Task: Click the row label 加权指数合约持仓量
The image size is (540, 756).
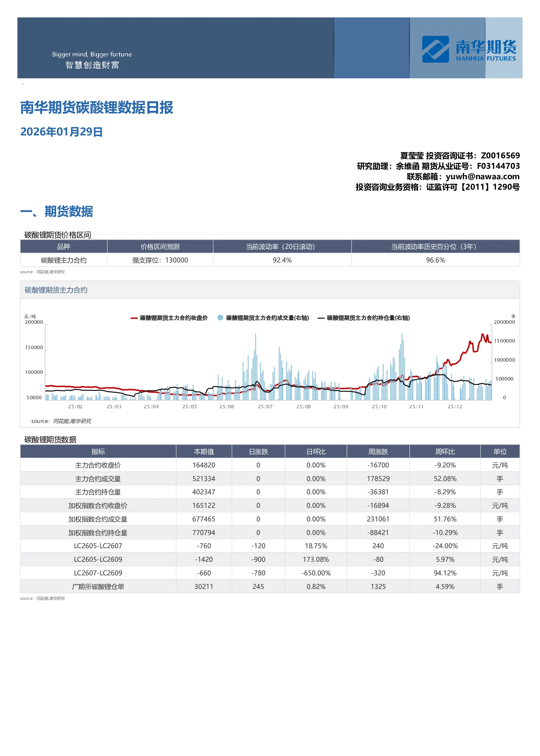Action: pyautogui.click(x=98, y=533)
